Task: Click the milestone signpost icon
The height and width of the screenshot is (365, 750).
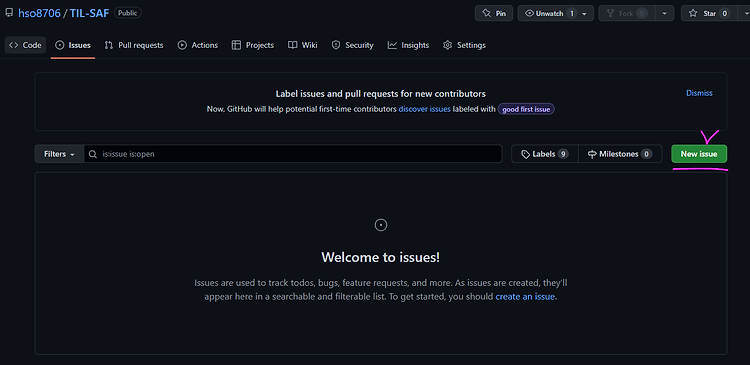Action: [593, 154]
